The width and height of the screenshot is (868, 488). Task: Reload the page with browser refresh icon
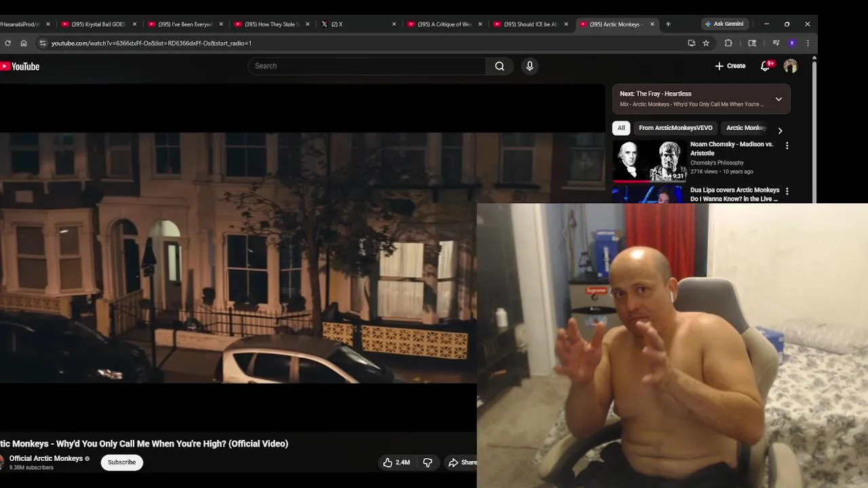7,43
